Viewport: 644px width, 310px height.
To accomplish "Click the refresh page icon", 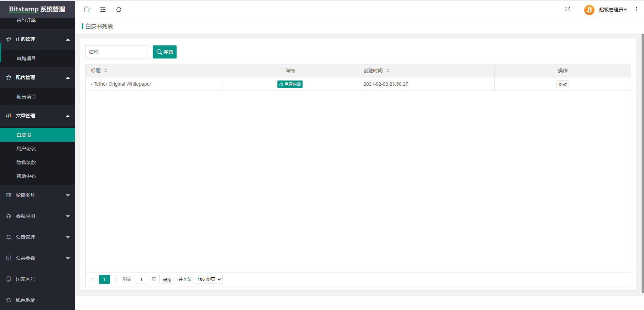I will tap(119, 10).
